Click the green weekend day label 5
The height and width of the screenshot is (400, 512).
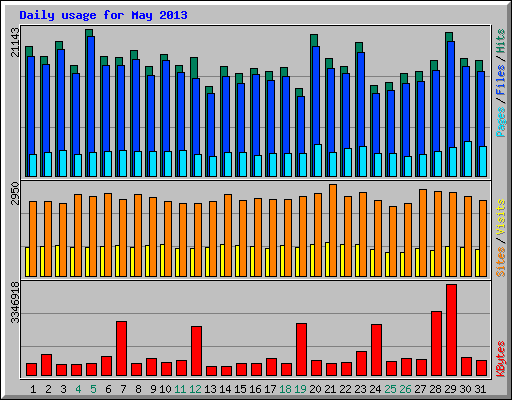(x=93, y=389)
